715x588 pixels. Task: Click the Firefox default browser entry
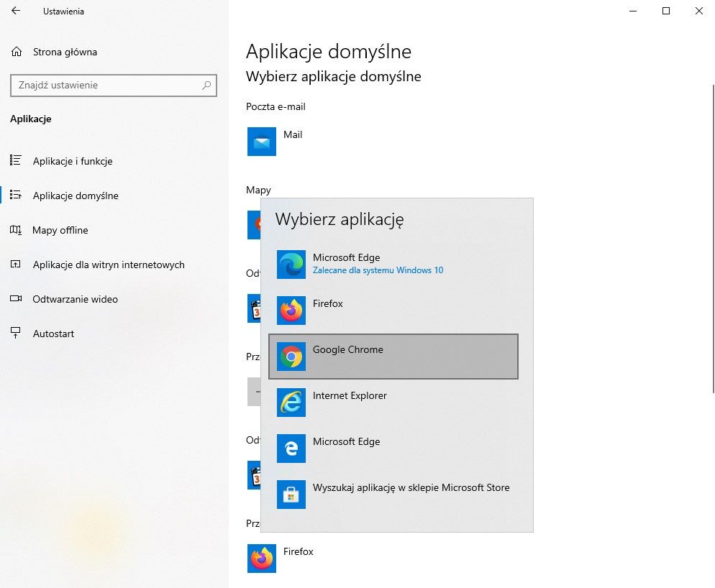pos(281,559)
